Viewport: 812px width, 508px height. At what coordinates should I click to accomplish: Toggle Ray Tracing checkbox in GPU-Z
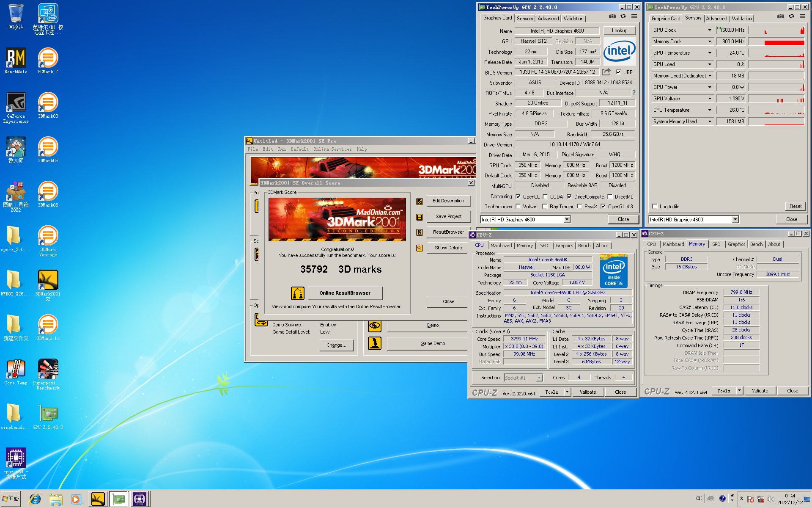[x=545, y=206]
